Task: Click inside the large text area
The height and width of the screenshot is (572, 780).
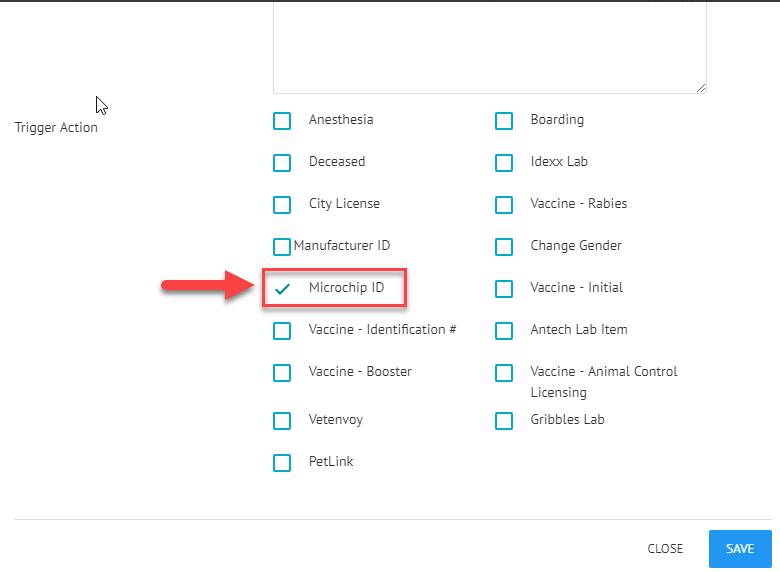Action: [490, 48]
